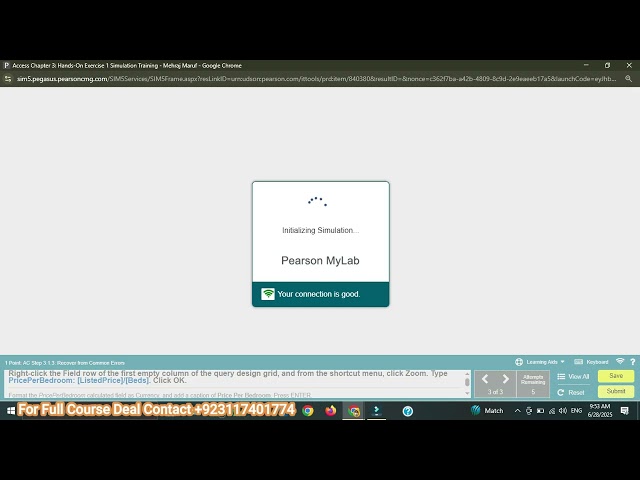Click the battery icon in system tray
640x480 pixels.
540,411
